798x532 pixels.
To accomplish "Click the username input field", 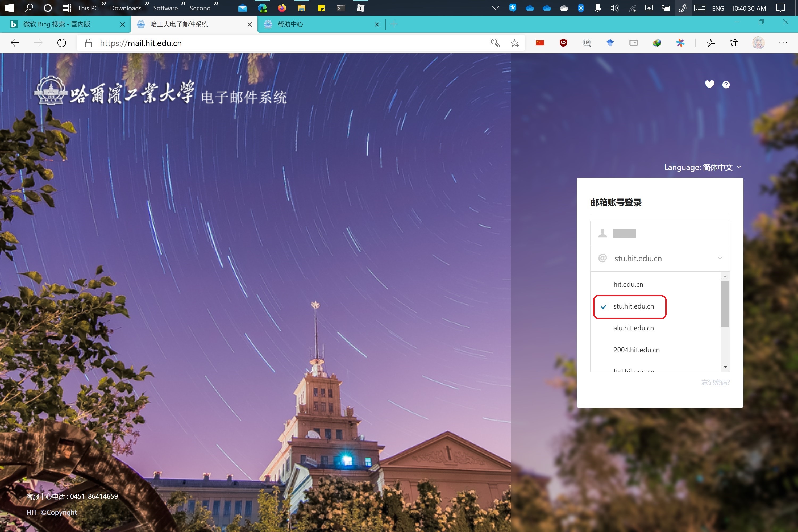I will point(660,234).
